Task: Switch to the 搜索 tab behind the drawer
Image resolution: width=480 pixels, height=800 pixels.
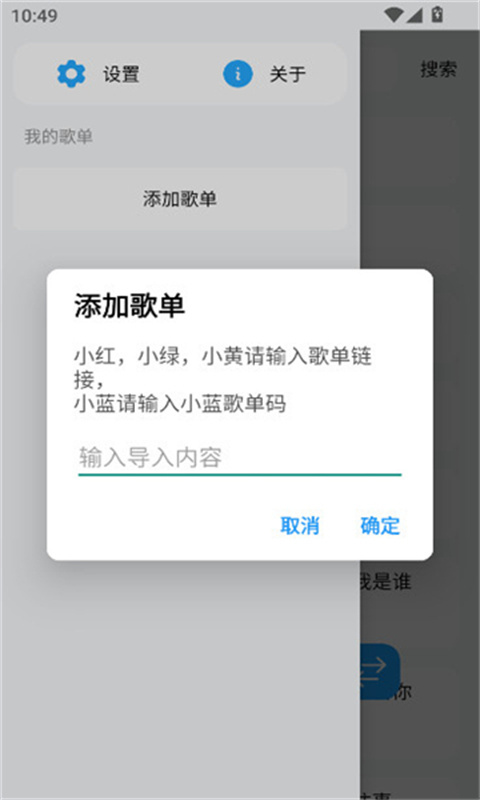Action: 438,69
